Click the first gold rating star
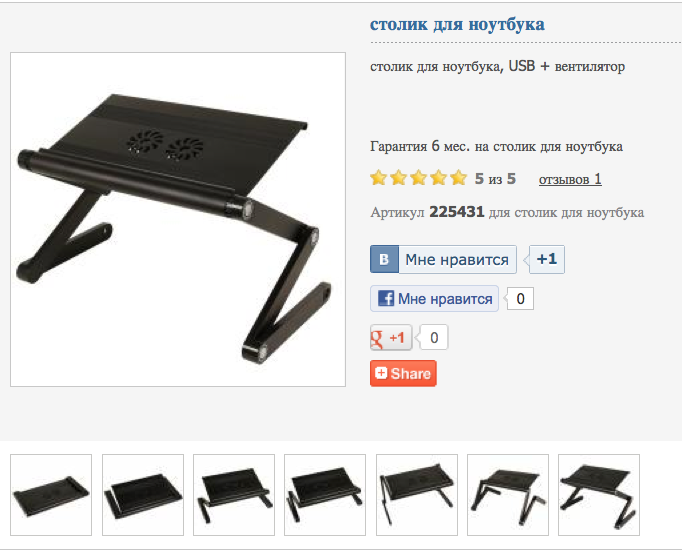The image size is (682, 554). click(x=378, y=178)
